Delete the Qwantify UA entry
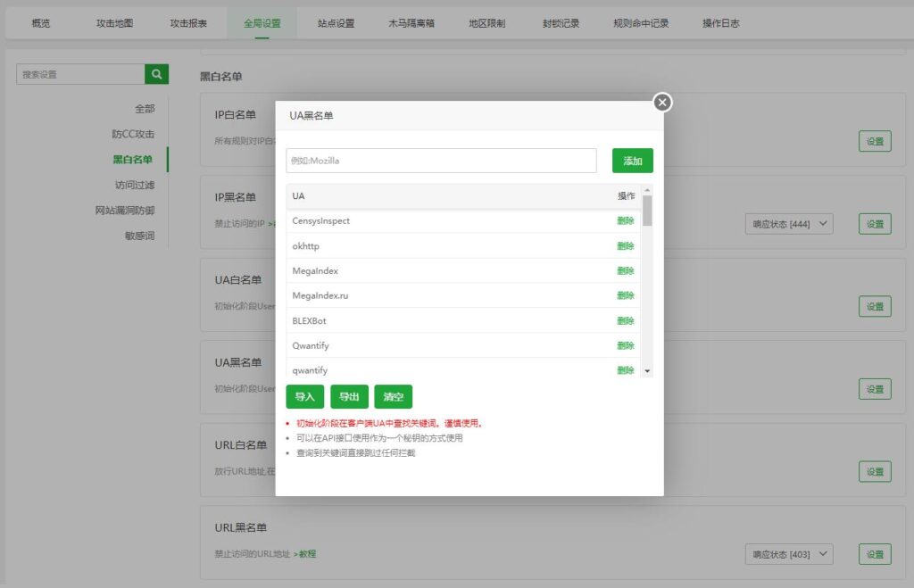This screenshot has height=588, width=914. tap(626, 345)
